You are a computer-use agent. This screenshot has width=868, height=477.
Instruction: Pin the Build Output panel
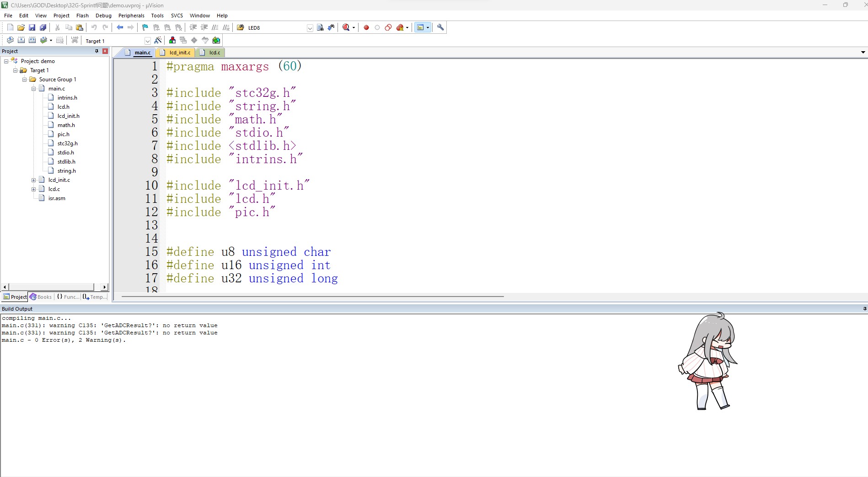pyautogui.click(x=864, y=309)
